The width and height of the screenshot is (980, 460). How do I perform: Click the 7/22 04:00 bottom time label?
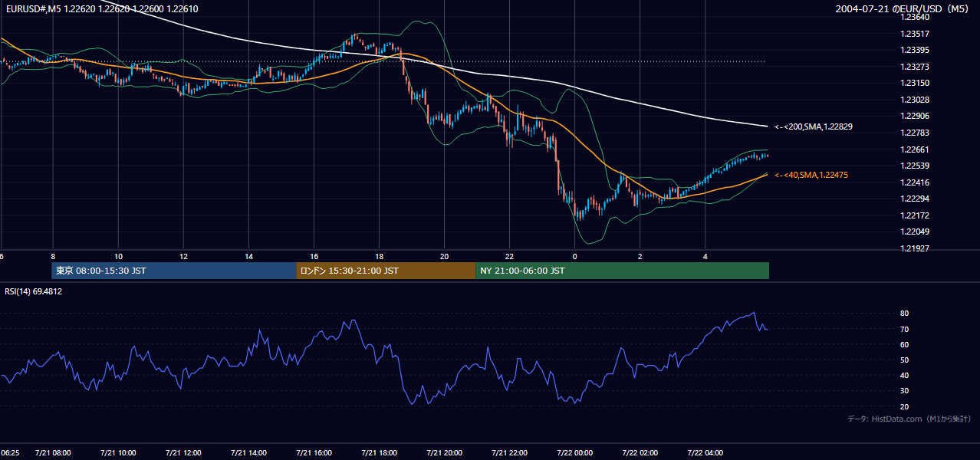pos(705,453)
